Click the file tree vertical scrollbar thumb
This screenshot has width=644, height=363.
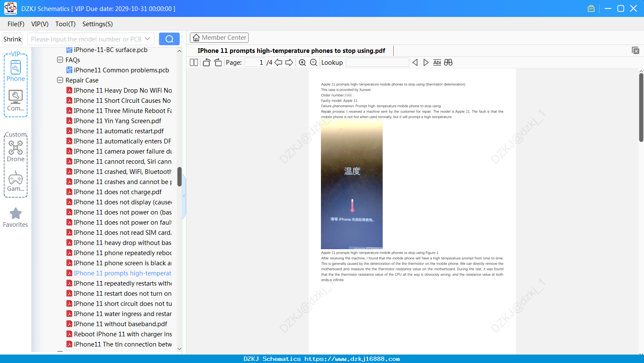(x=179, y=177)
